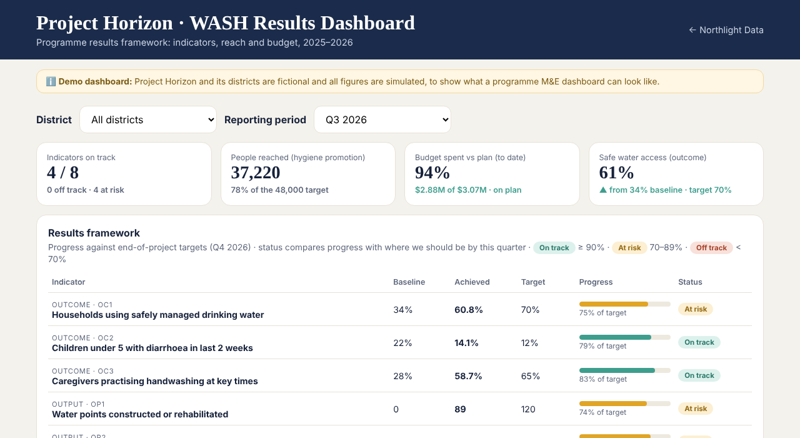The height and width of the screenshot is (438, 800).
Task: Click the Results framework heading
Action: pos(94,233)
